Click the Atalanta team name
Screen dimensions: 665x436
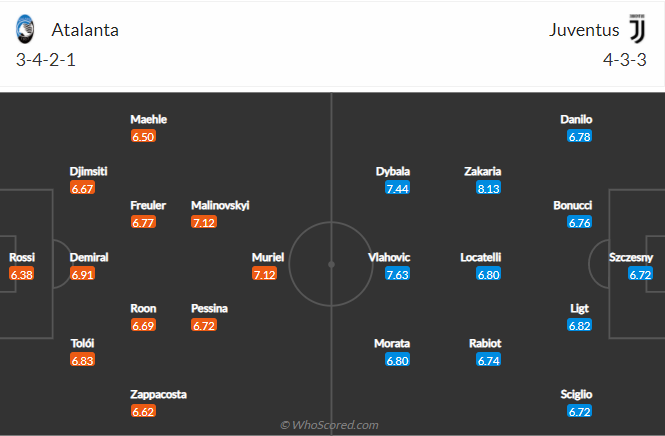[85, 30]
